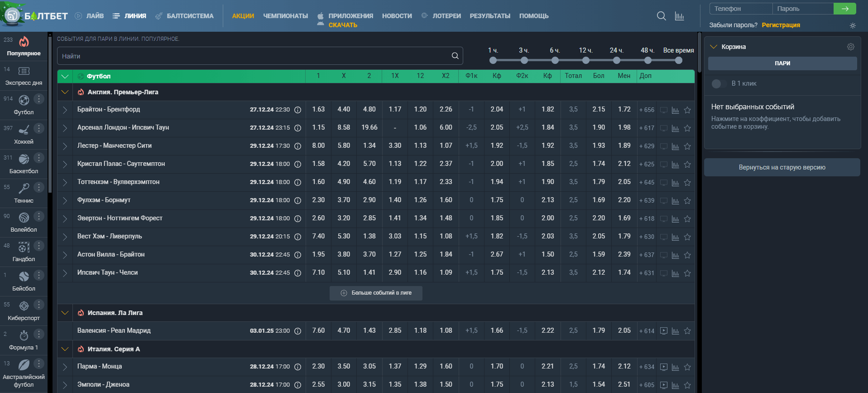The width and height of the screenshot is (868, 393).
Task: Expand Вест Хэм - Ливерпуль row
Action: click(x=65, y=237)
